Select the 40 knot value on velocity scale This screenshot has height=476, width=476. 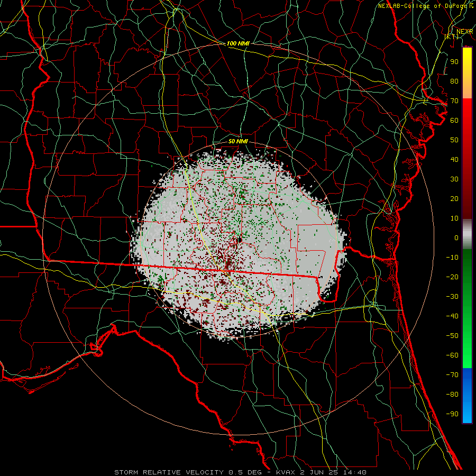[454, 159]
